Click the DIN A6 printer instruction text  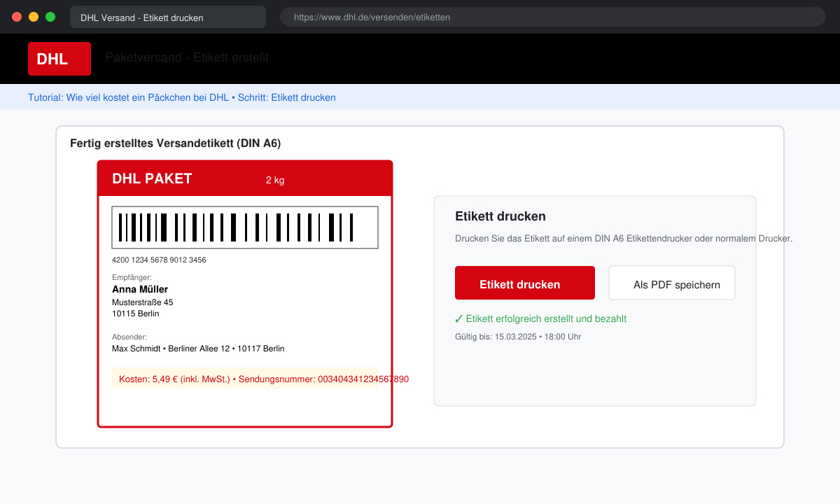pos(624,239)
